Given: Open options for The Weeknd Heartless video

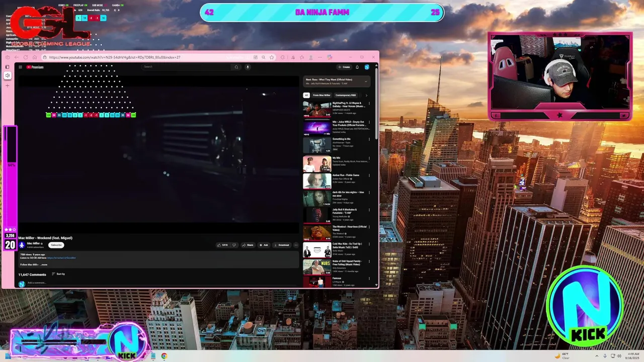Looking at the screenshot, I should click(x=369, y=227).
